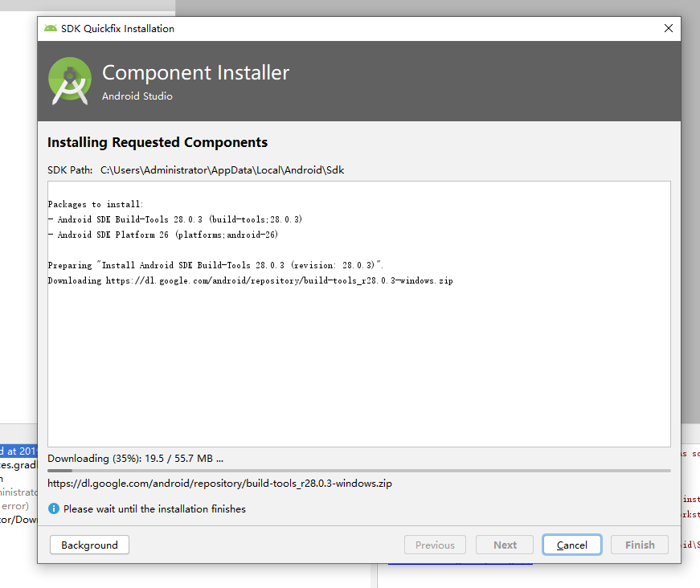Click the disabled Finish button
700x588 pixels.
(639, 545)
